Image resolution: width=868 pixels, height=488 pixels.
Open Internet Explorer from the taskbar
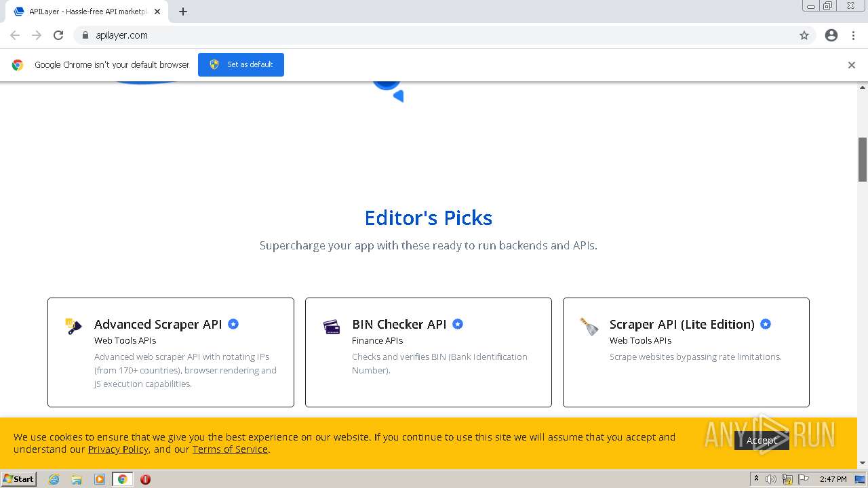54,479
